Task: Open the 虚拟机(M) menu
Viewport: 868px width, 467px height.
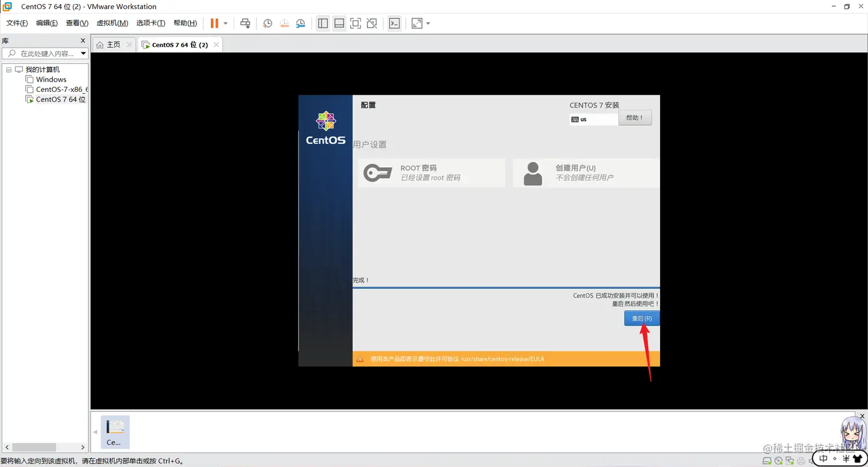Action: coord(112,23)
